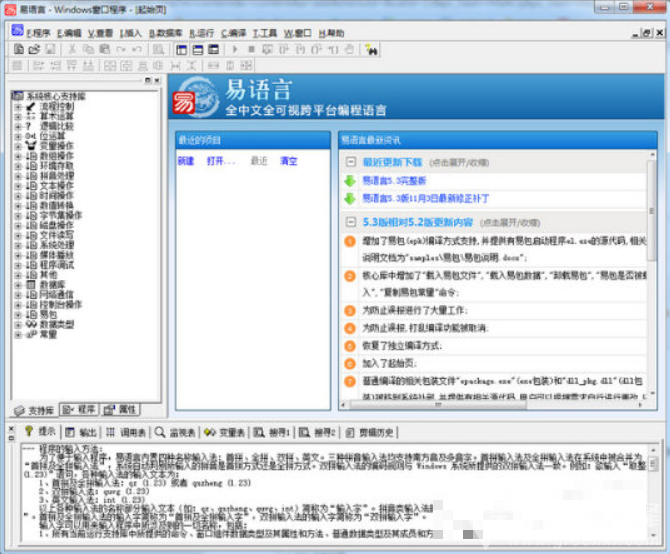Screen dimensions: 670x554
Task: Click the Find magnifier toolbar icon
Action: click(x=159, y=50)
